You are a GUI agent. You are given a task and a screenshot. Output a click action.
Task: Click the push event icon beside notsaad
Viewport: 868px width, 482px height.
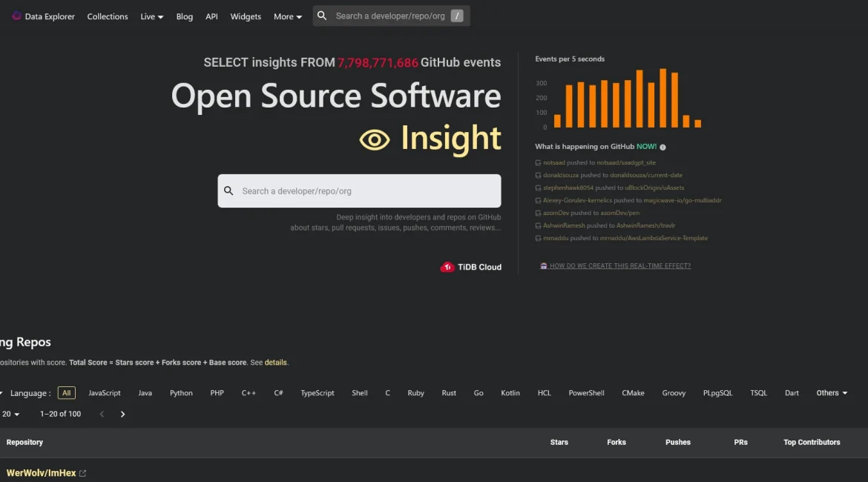pos(538,162)
